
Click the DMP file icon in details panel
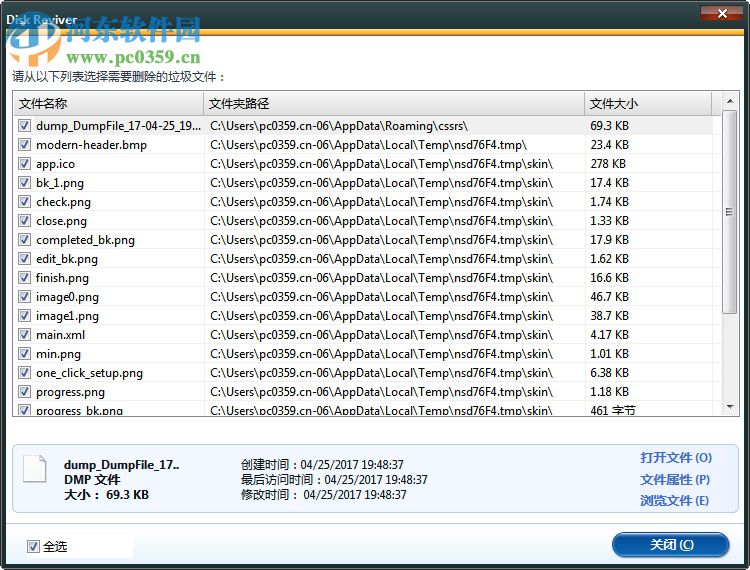34,469
